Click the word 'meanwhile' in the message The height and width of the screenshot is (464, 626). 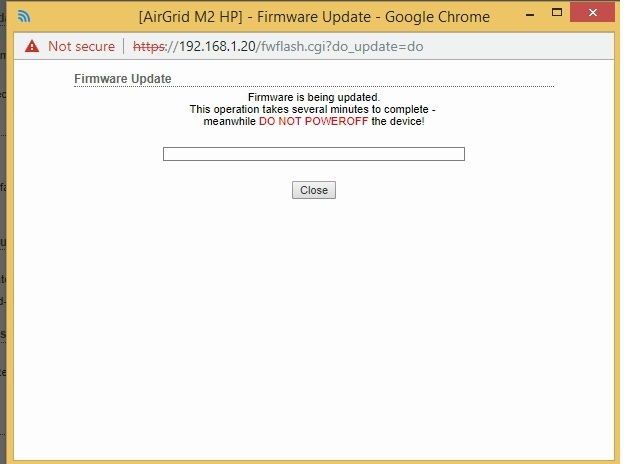[x=229, y=121]
